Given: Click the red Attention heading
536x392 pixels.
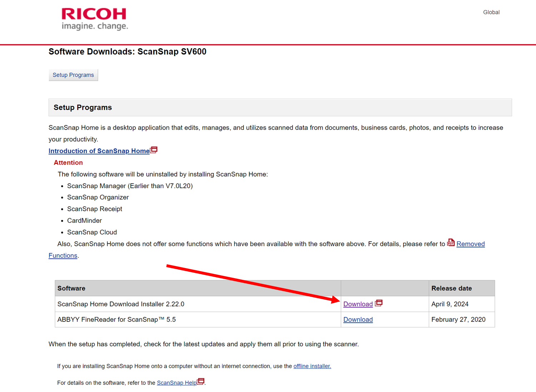Looking at the screenshot, I should coord(68,162).
